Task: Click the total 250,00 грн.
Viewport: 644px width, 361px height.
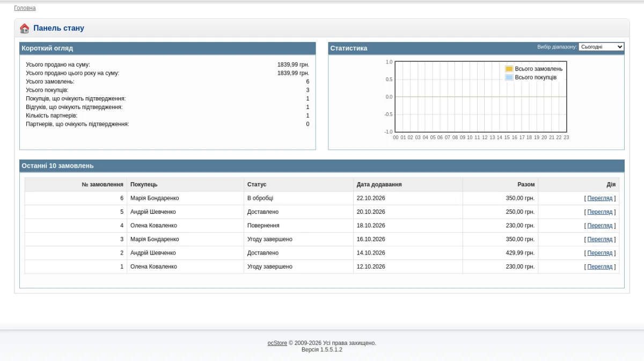Action: coord(520,212)
